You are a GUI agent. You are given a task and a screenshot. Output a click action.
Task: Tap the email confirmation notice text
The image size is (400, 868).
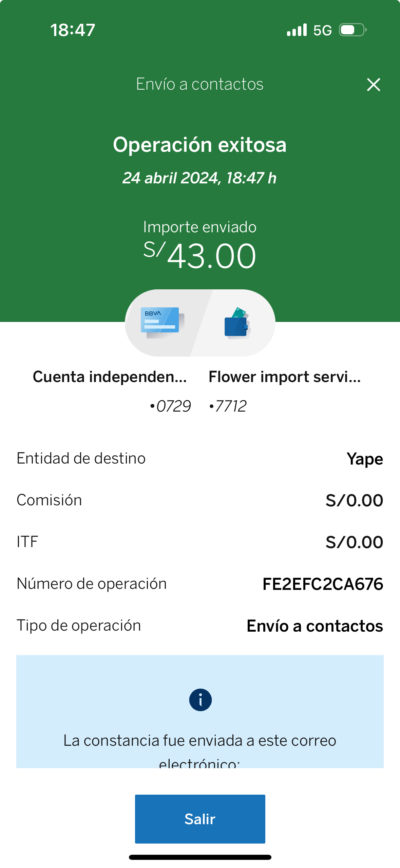[200, 741]
